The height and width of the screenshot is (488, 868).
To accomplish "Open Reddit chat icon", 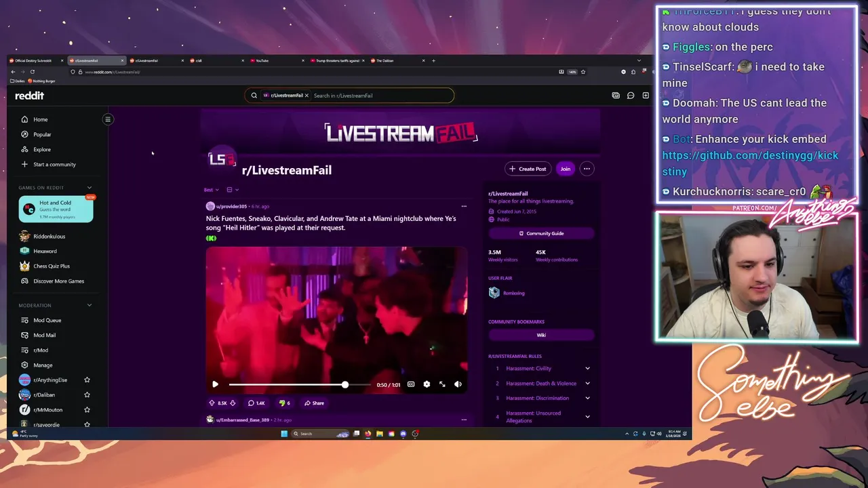I will pyautogui.click(x=631, y=96).
